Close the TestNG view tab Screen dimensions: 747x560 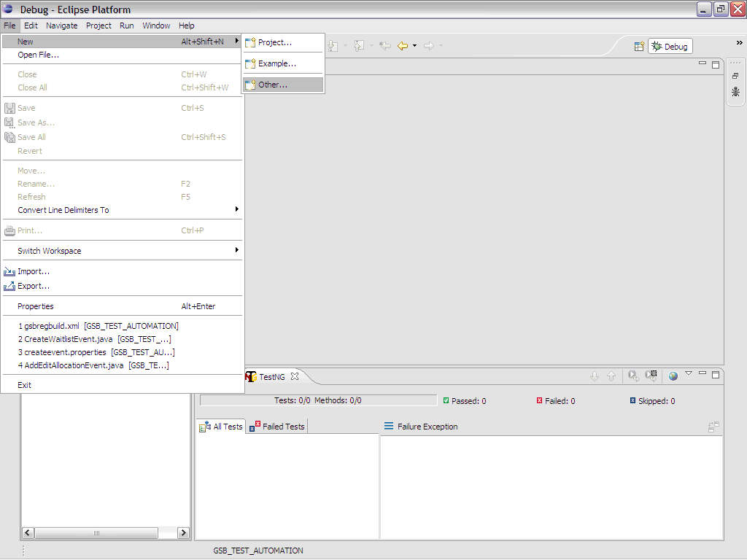(x=295, y=377)
